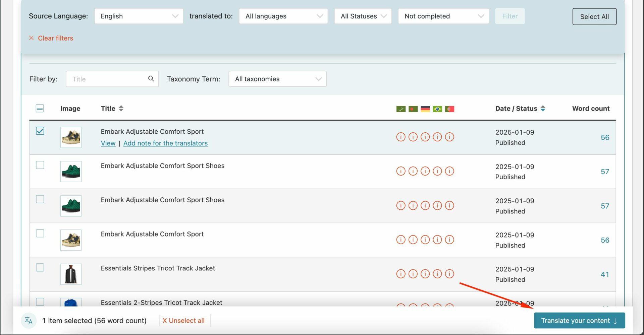
Task: Click the Portugal flag column header
Action: tap(449, 109)
